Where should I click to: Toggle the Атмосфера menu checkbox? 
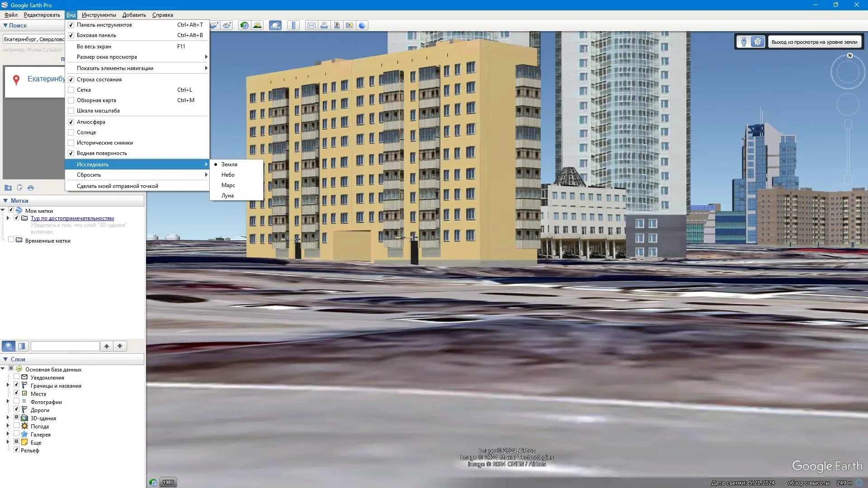coord(71,122)
